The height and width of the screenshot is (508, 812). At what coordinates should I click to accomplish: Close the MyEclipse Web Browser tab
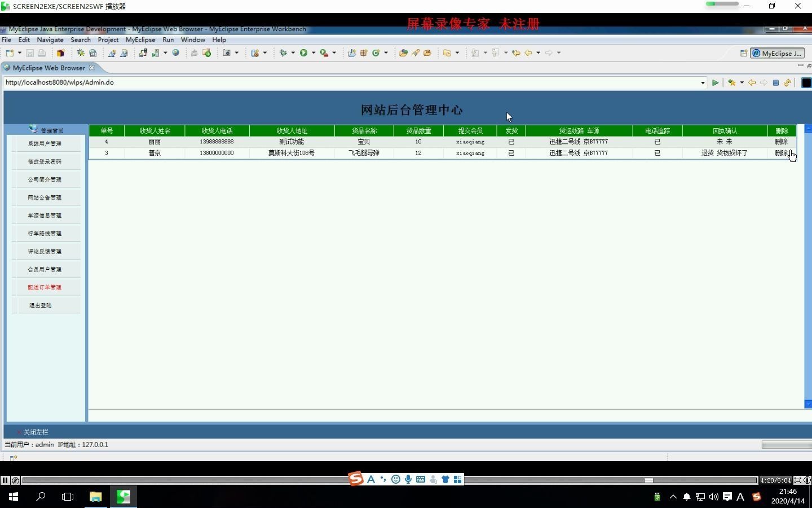92,68
